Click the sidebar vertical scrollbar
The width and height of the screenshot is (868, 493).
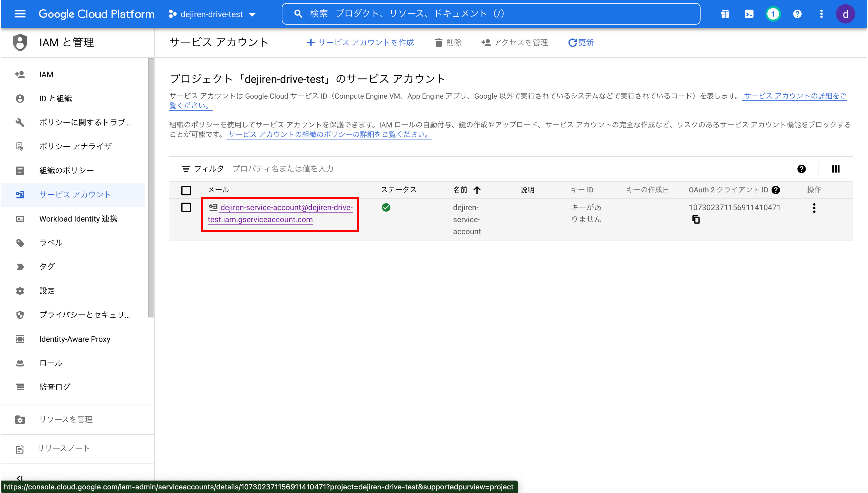pyautogui.click(x=151, y=188)
